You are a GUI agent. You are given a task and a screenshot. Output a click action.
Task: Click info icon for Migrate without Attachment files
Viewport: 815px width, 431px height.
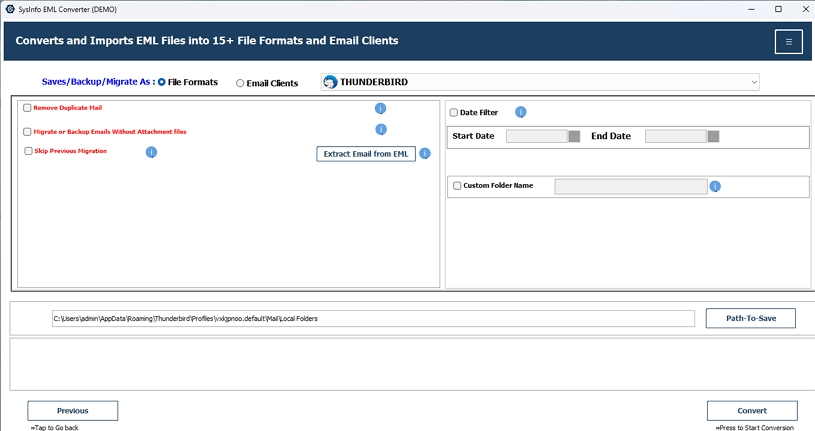(x=381, y=129)
